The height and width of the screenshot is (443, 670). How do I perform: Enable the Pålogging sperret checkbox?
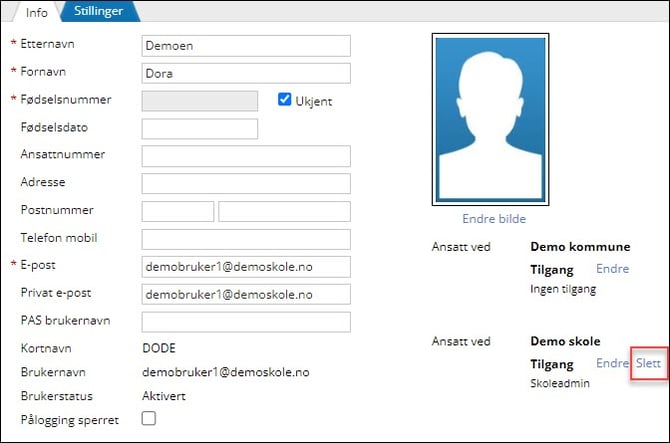coord(149,420)
